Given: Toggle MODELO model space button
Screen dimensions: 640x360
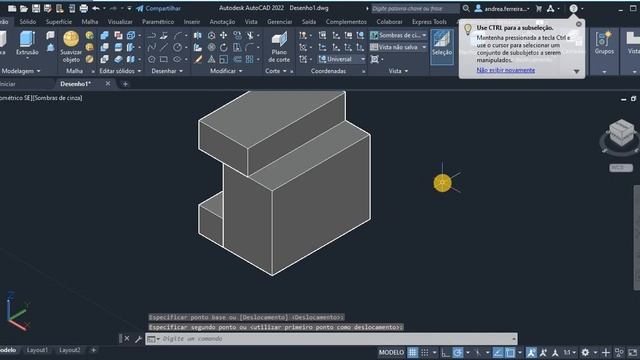Looking at the screenshot, I should (391, 353).
